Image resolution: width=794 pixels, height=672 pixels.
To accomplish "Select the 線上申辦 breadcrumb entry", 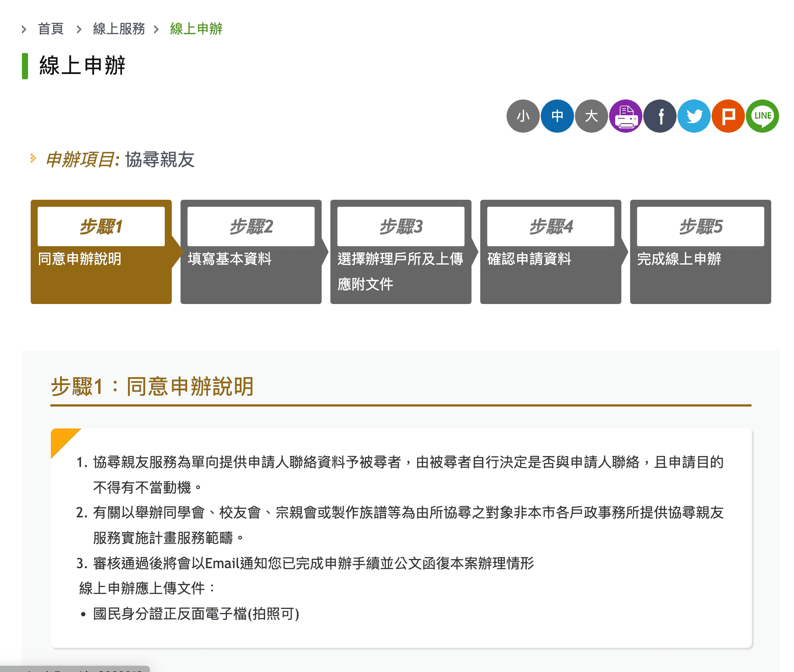I will pyautogui.click(x=196, y=29).
